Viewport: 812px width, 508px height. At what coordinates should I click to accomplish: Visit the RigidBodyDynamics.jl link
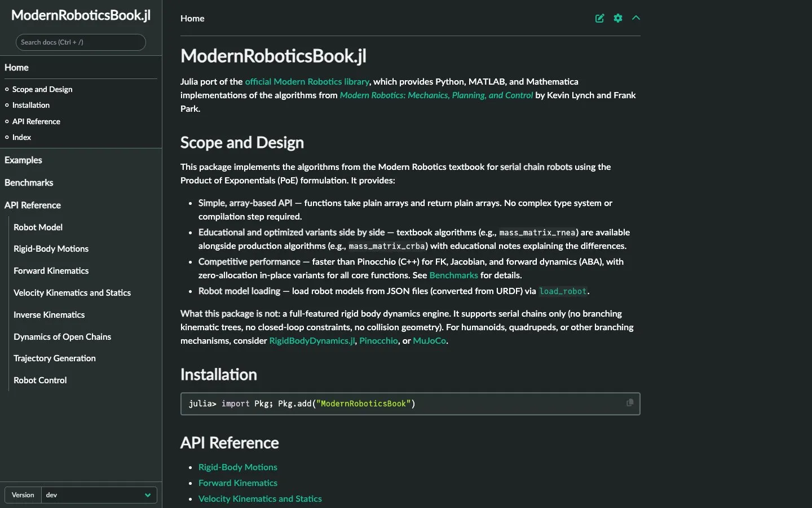(x=312, y=340)
